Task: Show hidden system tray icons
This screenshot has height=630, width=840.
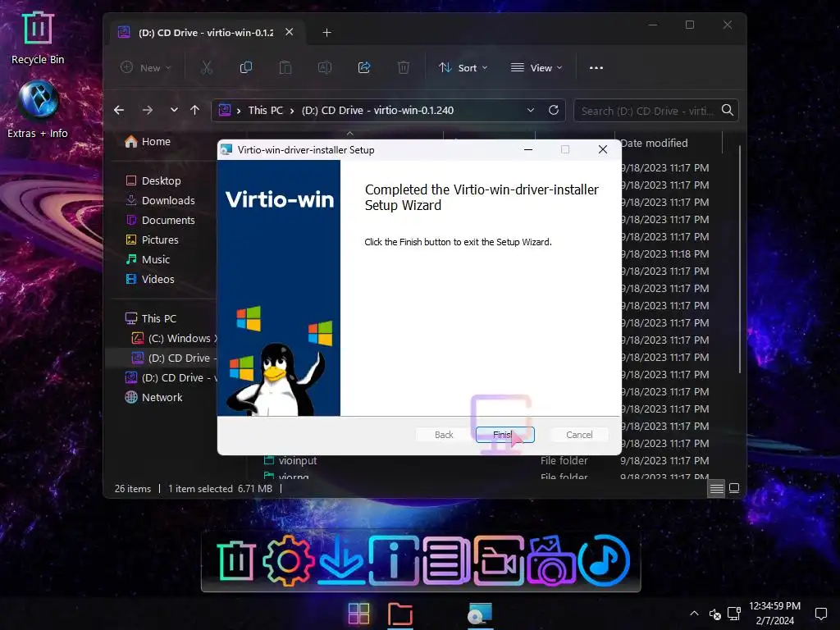Action: coord(694,614)
